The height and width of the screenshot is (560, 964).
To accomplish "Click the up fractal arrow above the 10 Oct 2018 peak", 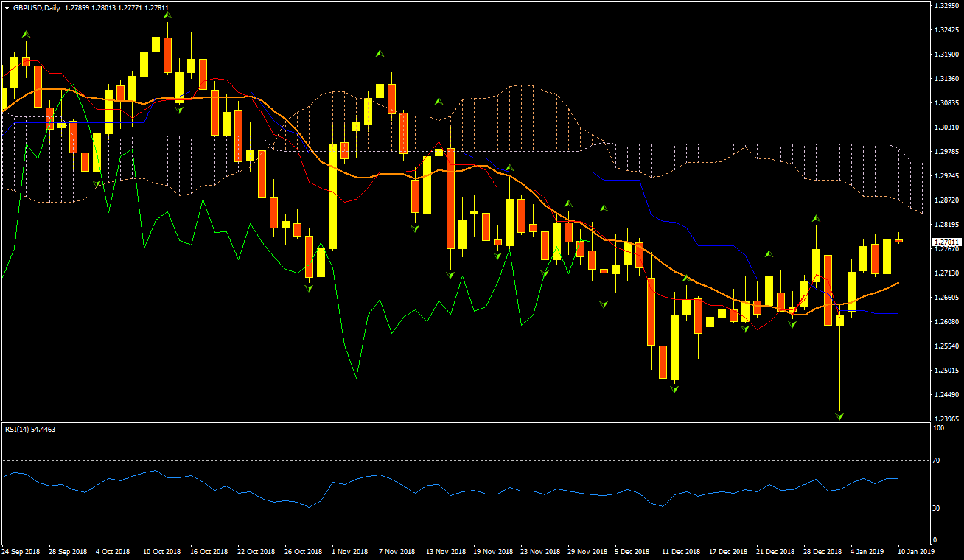I will (x=167, y=15).
